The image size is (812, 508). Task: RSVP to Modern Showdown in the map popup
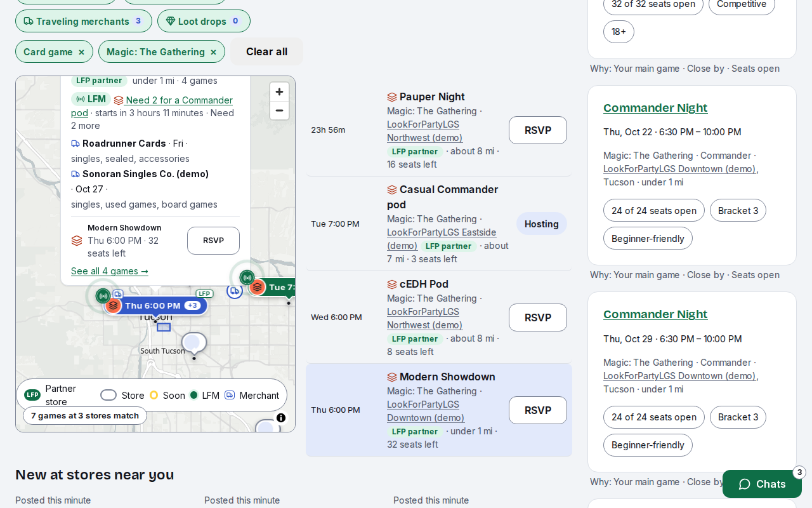coord(213,241)
